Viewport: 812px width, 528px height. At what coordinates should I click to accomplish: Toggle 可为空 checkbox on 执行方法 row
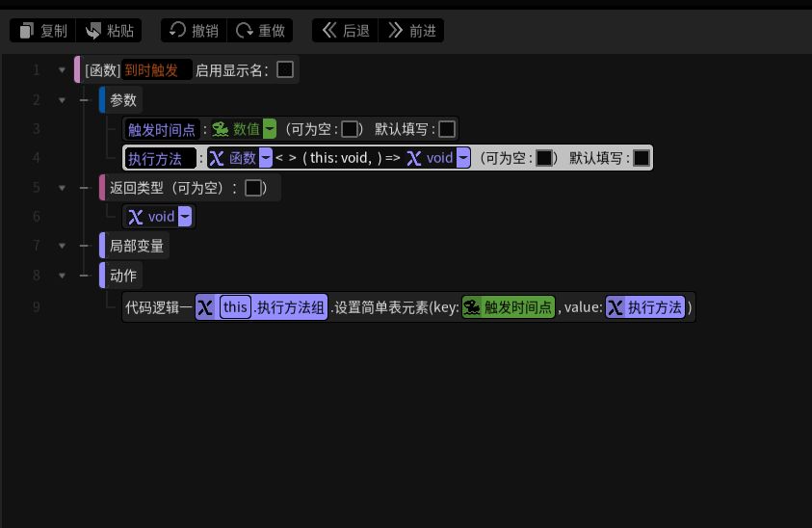[544, 158]
